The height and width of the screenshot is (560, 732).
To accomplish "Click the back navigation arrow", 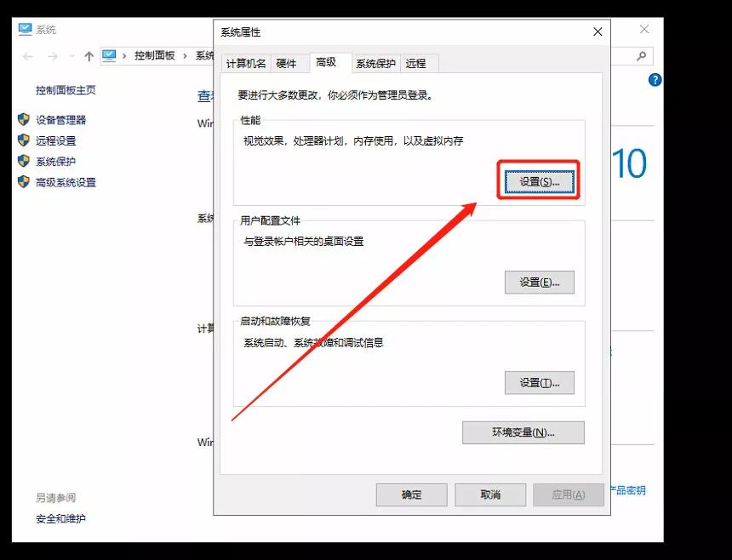I will pos(26,56).
